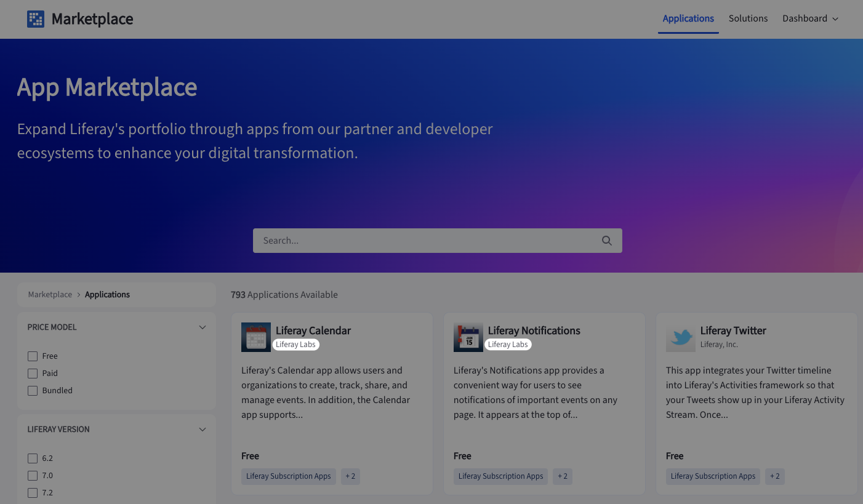Click the Free price on Liferay Calendar card
This screenshot has height=504, width=863.
(250, 456)
